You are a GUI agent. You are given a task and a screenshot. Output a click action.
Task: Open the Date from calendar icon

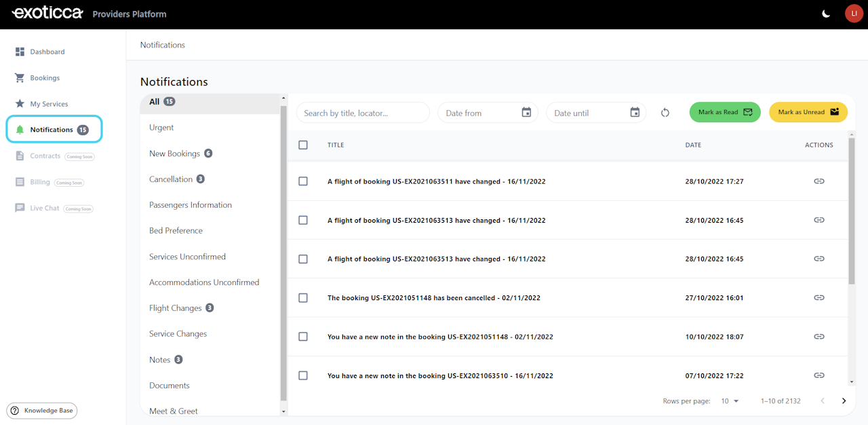526,113
